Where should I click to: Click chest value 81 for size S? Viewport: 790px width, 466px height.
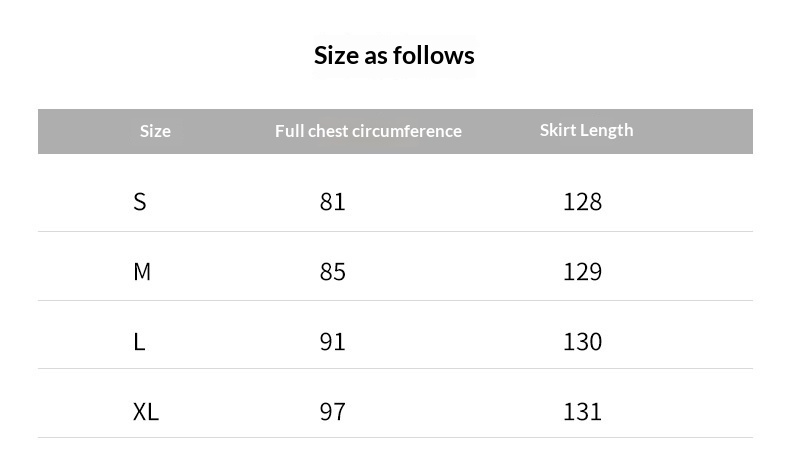333,202
